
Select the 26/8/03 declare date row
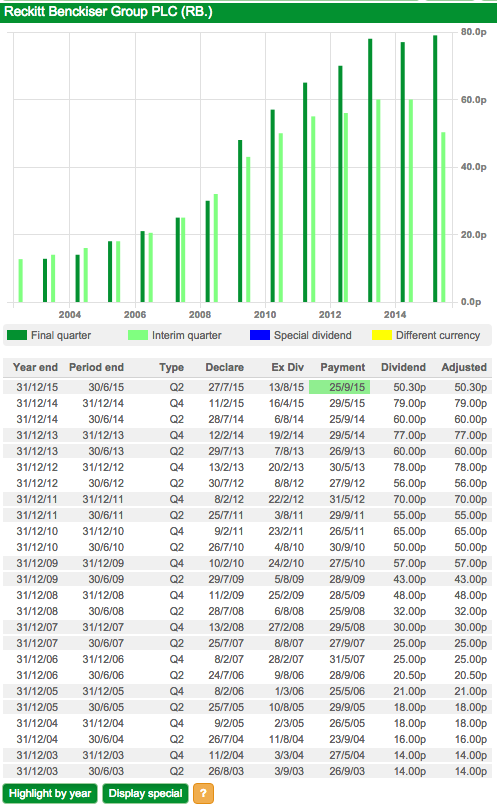[247, 771]
